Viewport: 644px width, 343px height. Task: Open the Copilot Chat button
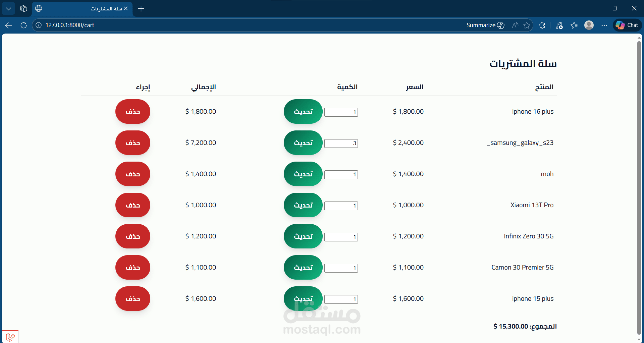coord(627,25)
